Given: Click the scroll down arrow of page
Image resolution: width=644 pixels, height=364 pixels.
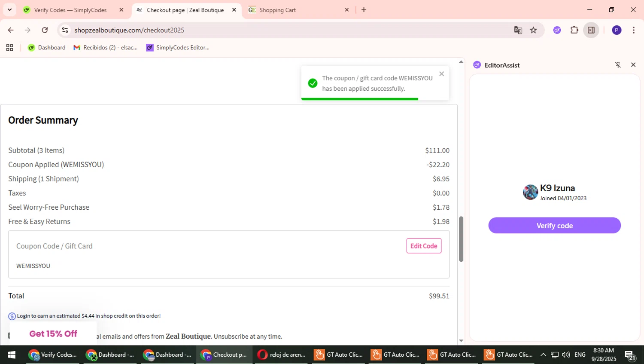Looking at the screenshot, I should 461,341.
